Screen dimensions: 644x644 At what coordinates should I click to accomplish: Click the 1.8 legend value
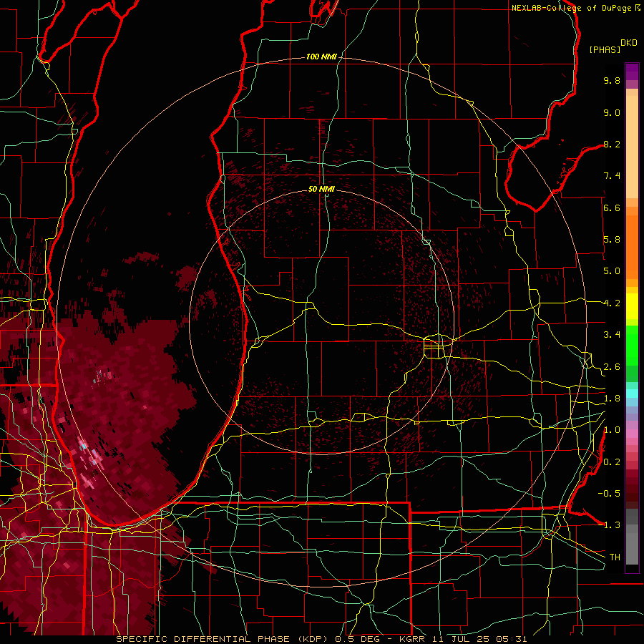click(x=612, y=399)
